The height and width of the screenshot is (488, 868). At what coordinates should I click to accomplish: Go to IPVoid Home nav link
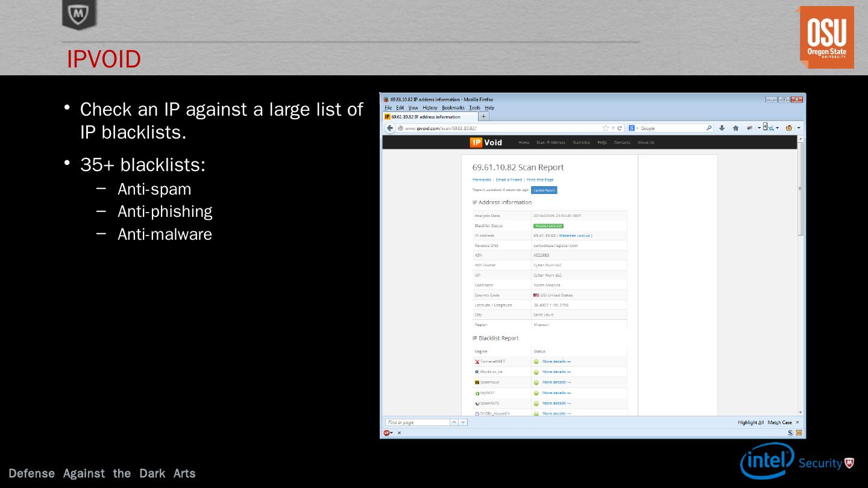[524, 143]
